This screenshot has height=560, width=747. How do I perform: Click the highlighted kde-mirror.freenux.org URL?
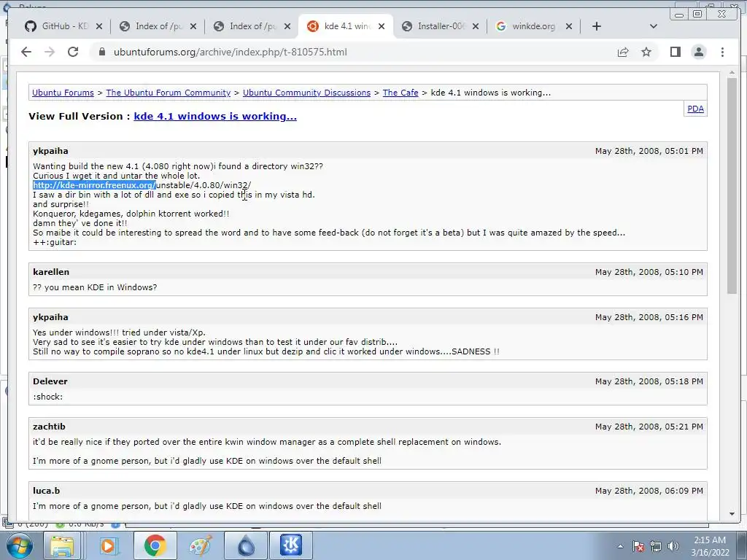(x=94, y=185)
